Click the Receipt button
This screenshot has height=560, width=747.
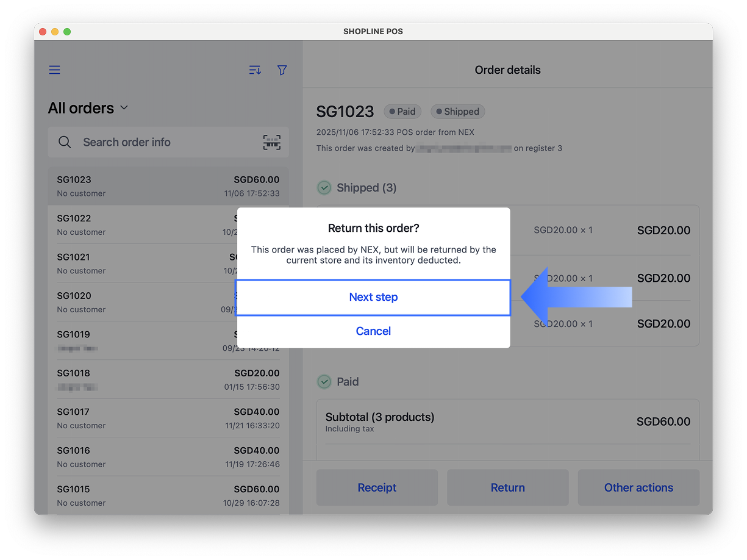coord(377,487)
